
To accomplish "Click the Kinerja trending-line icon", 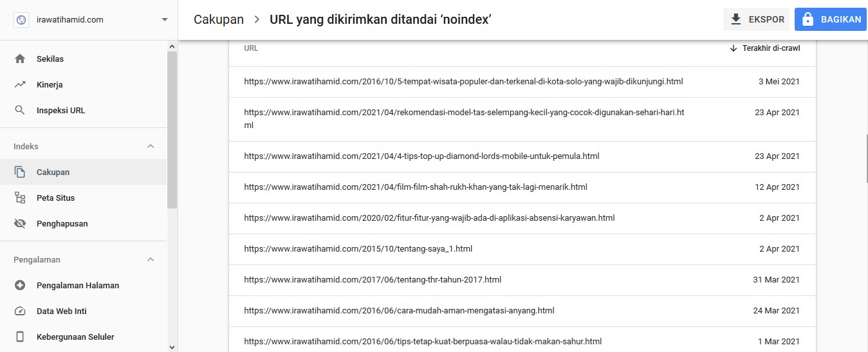I will (x=20, y=84).
